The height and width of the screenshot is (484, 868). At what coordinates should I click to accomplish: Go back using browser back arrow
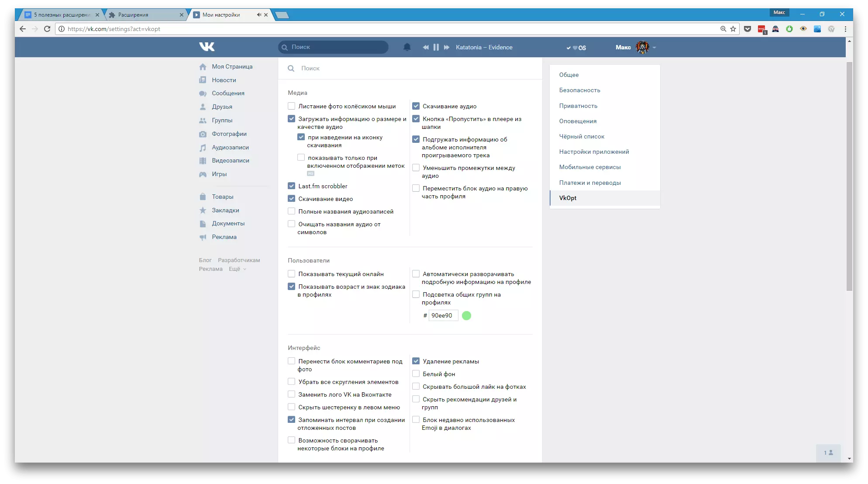tap(23, 29)
